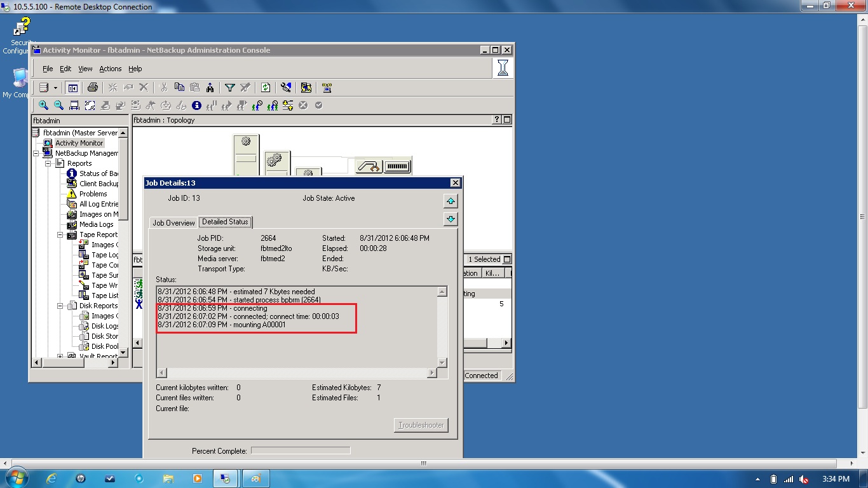This screenshot has height=488, width=868.
Task: Select the Troubleshooter wrench toolbar icon
Action: (x=285, y=87)
